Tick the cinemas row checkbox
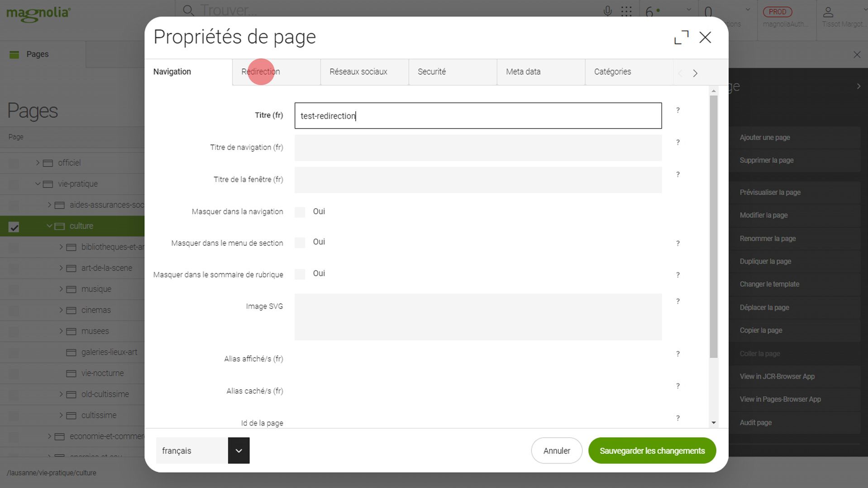868x488 pixels. pos(14,311)
